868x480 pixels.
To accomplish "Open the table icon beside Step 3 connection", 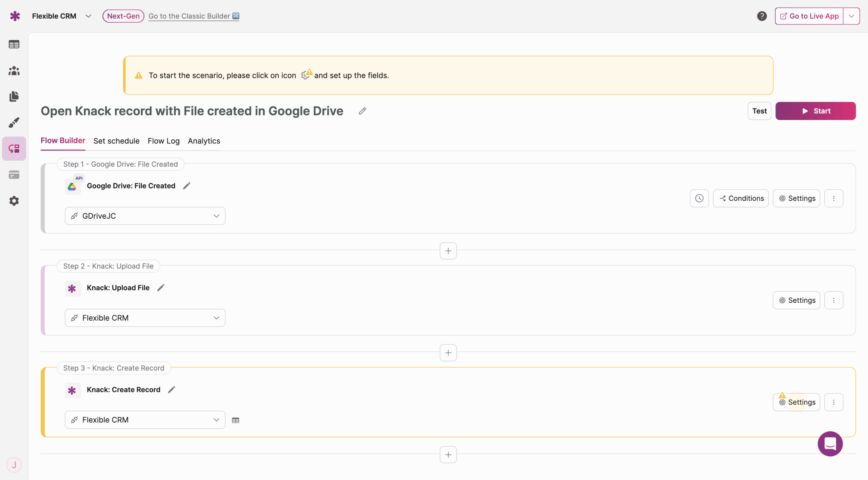I will click(x=236, y=420).
